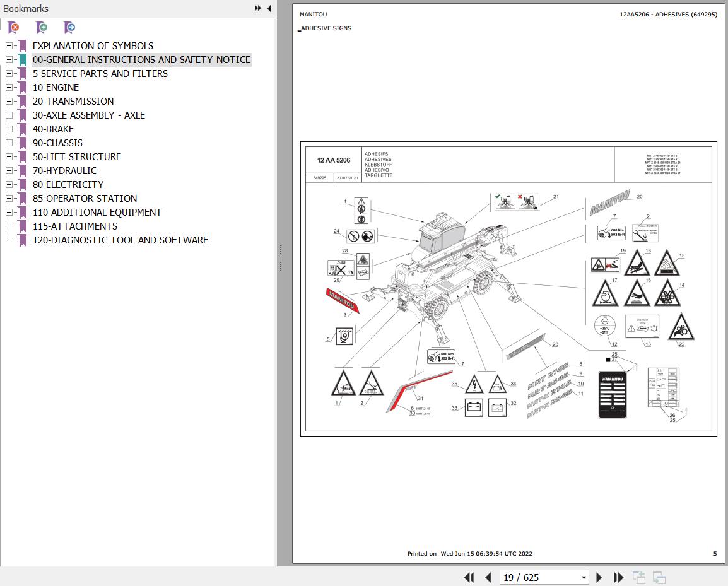Image resolution: width=728 pixels, height=586 pixels.
Task: Jump to the last page
Action: [x=618, y=577]
